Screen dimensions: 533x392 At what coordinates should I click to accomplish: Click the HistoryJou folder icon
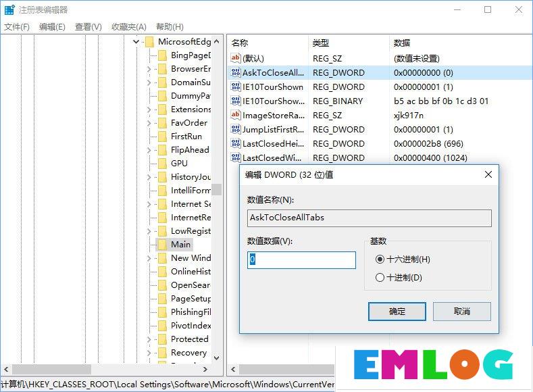pyautogui.click(x=163, y=177)
